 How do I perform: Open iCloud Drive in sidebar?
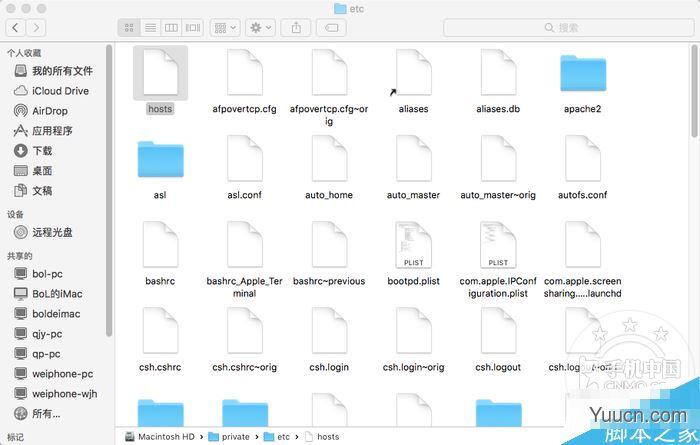coord(51,91)
